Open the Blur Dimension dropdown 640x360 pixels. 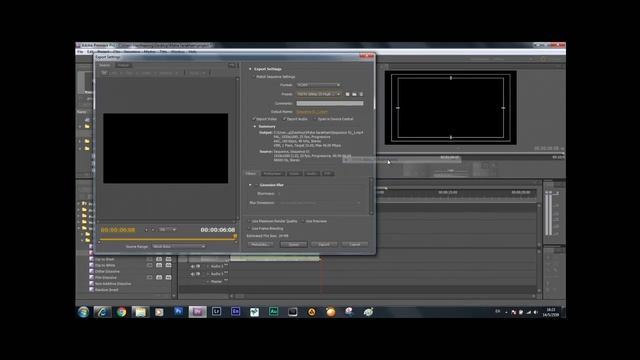(x=320, y=202)
